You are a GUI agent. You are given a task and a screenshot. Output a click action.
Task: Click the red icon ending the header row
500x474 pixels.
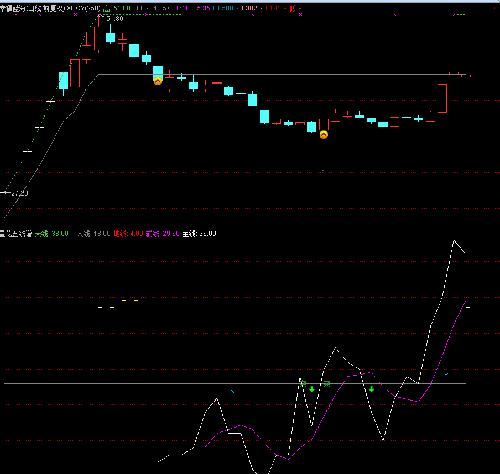click(x=292, y=9)
